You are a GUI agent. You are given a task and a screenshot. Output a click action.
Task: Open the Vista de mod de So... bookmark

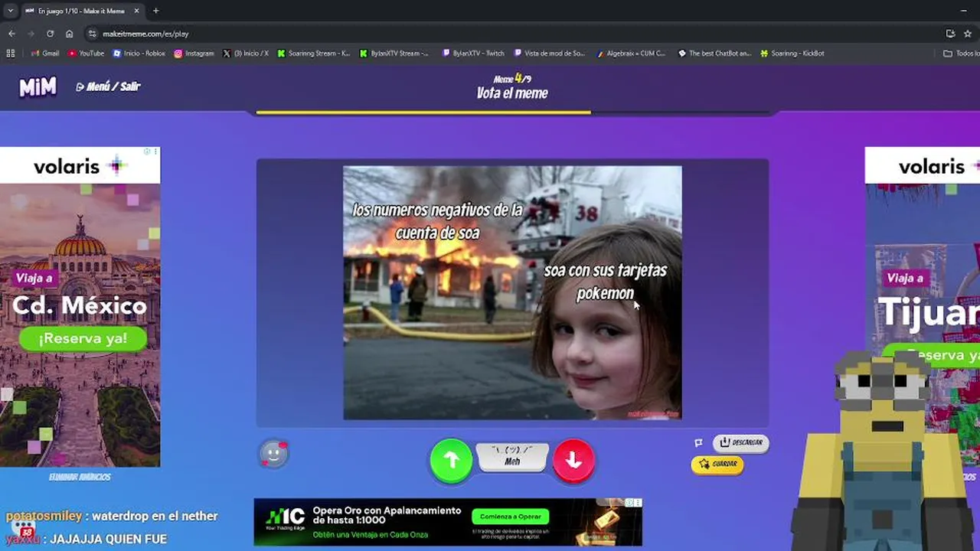click(549, 54)
